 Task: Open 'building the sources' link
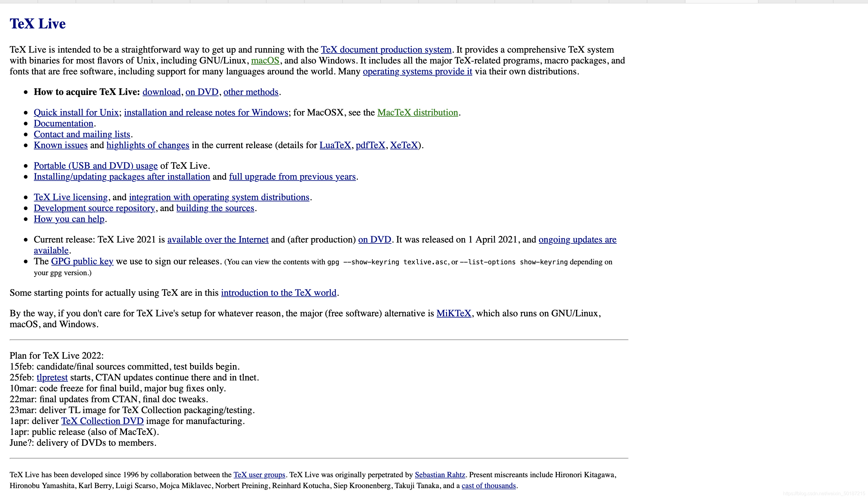pyautogui.click(x=215, y=208)
